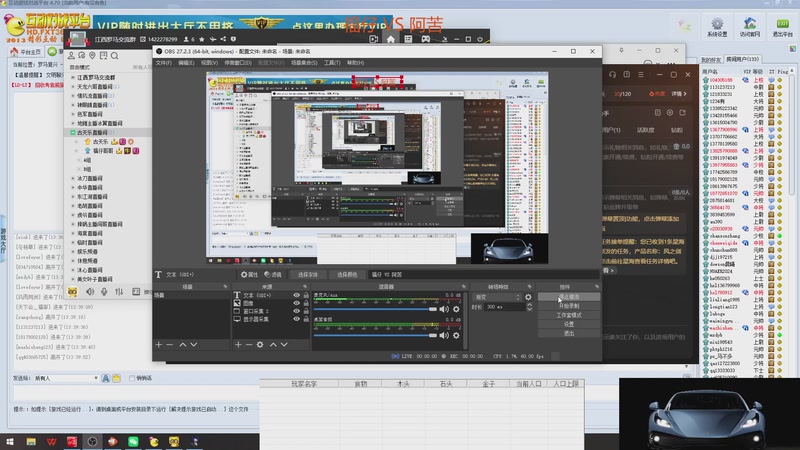Expand 冰刀直播间 channel tree node
Screen dimensions: 800x450
pyautogui.click(x=73, y=178)
